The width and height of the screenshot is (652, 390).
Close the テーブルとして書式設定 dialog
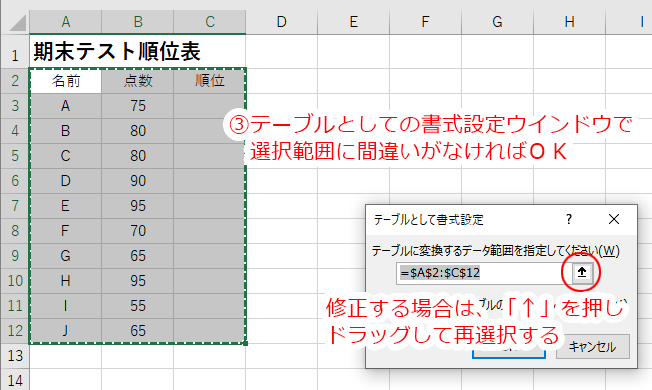click(x=614, y=219)
